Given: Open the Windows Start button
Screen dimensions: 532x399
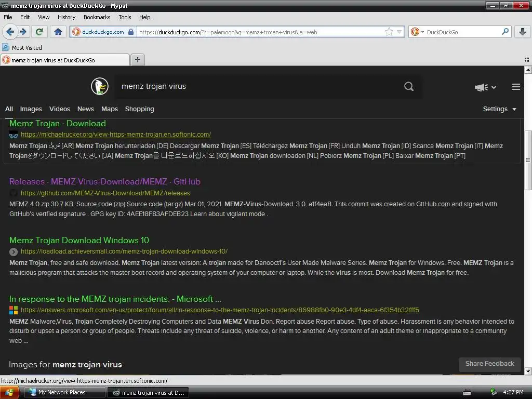Looking at the screenshot, I should point(9,393).
